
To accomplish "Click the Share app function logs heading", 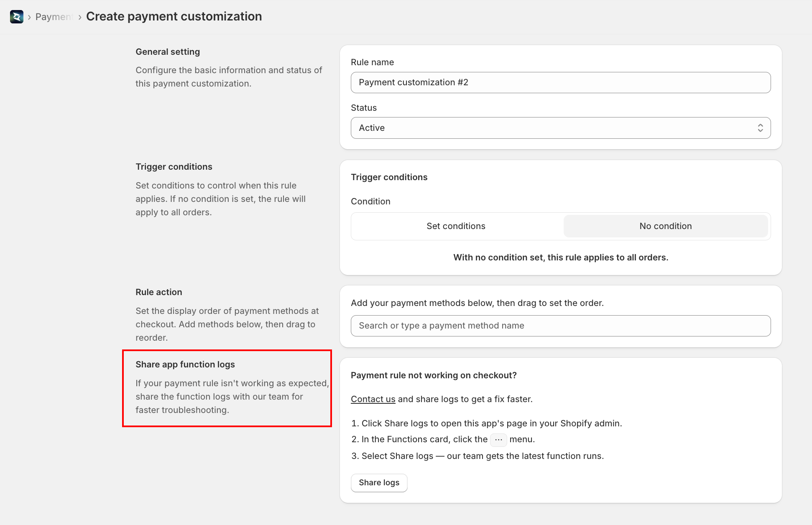I will (x=185, y=364).
